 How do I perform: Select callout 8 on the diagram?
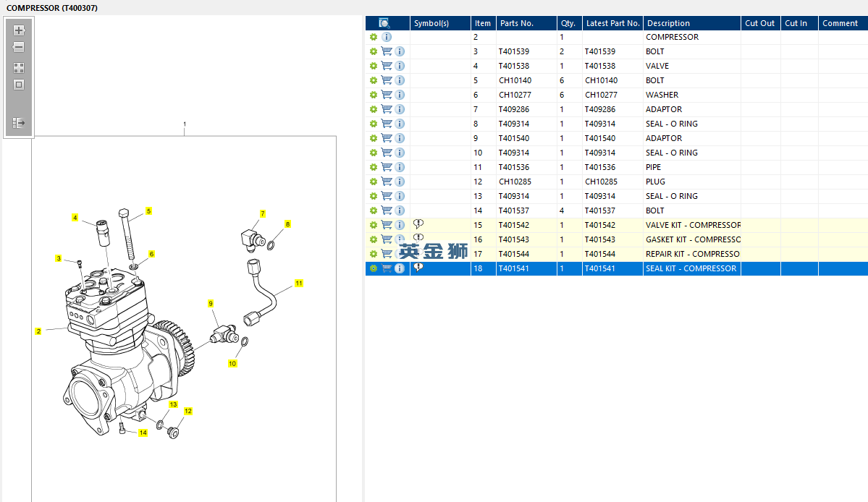(x=287, y=224)
